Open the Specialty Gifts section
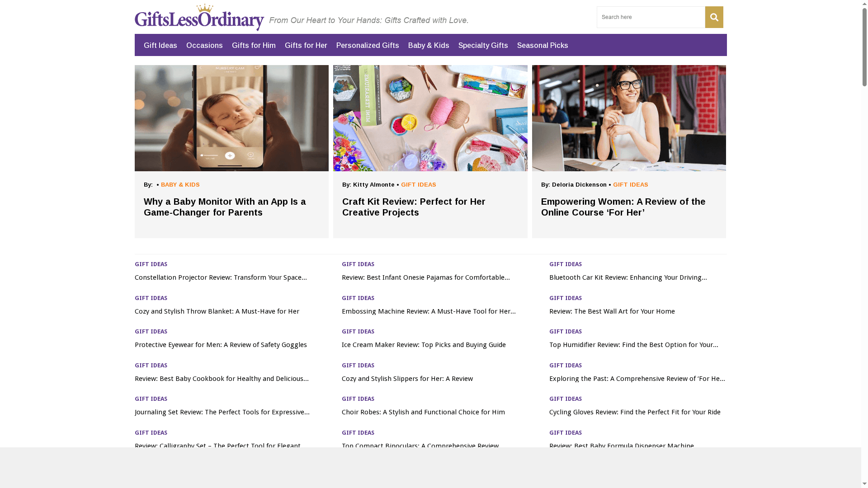The height and width of the screenshot is (488, 868). point(483,45)
